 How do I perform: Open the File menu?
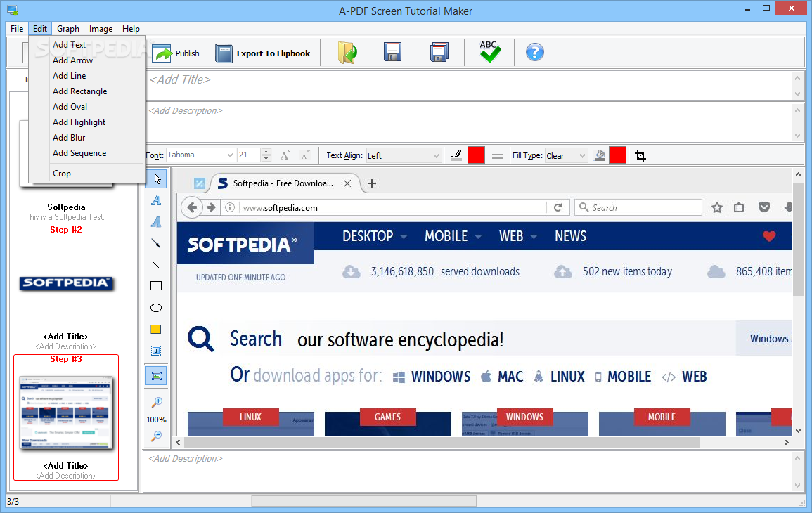17,29
